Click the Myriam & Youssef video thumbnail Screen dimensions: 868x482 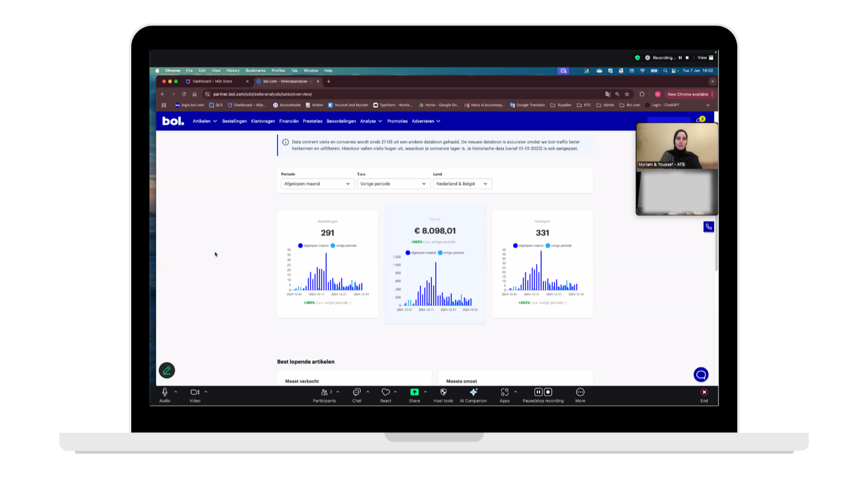[x=677, y=146]
